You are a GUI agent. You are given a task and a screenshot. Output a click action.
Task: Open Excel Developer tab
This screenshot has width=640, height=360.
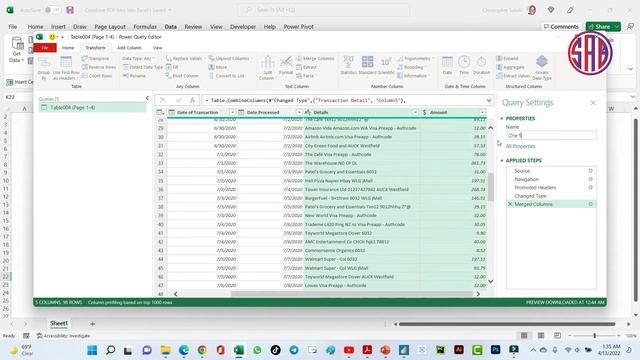click(x=243, y=27)
